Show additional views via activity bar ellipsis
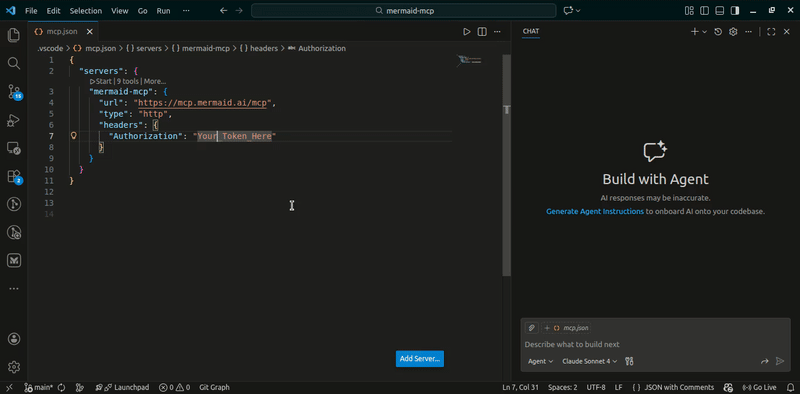Screen dimensions: 800x394 tap(14, 288)
